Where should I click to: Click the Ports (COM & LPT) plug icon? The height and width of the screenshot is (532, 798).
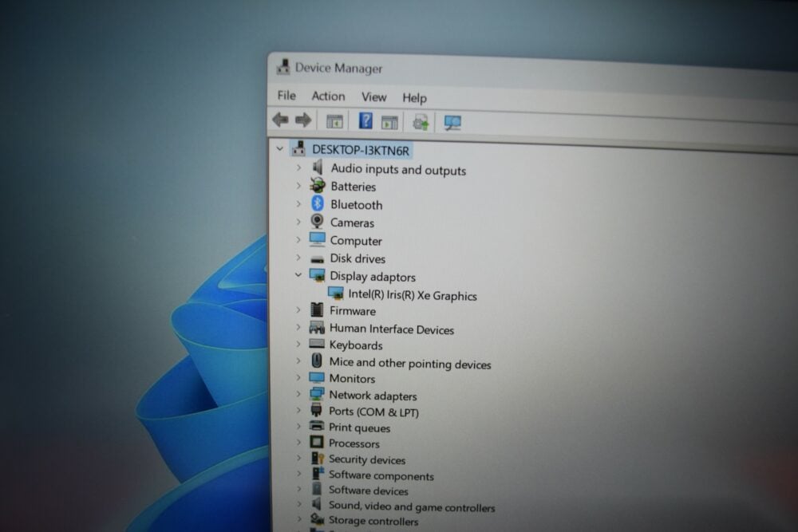coord(317,409)
